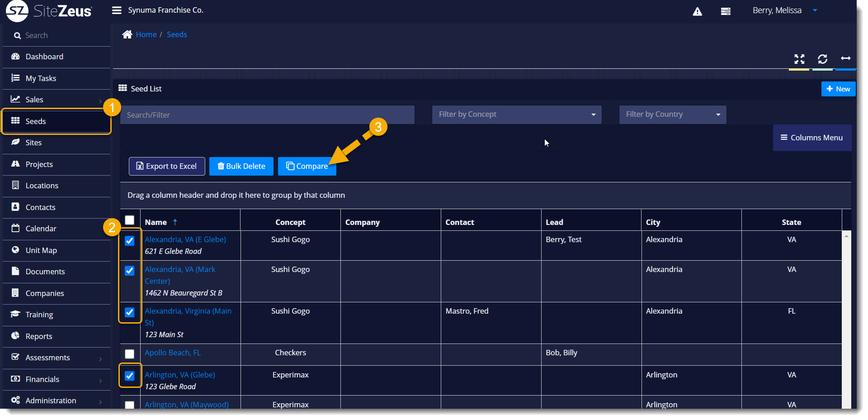Click the refresh icon above seed list
The height and width of the screenshot is (420, 868).
pos(822,59)
